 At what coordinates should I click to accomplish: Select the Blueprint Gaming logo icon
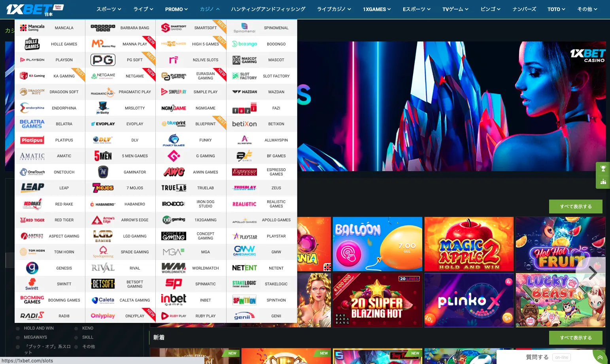pyautogui.click(x=174, y=124)
